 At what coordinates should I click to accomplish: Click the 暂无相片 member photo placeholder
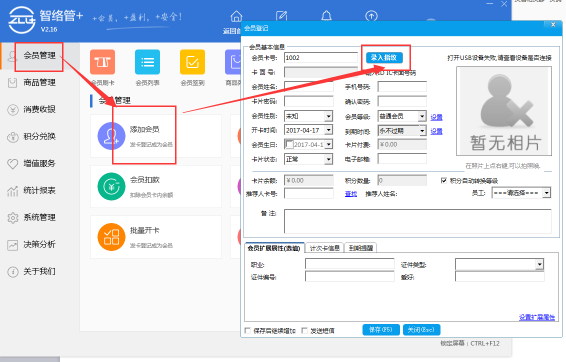click(504, 111)
